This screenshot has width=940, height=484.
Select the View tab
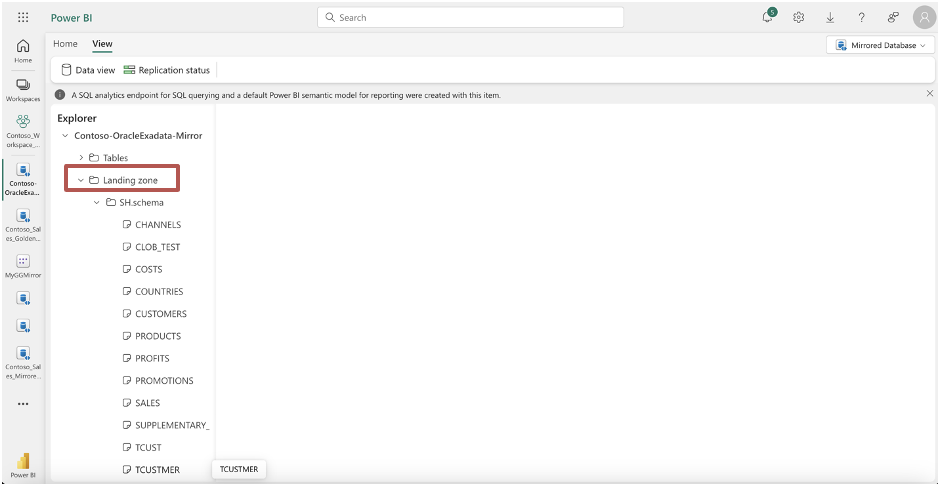102,44
